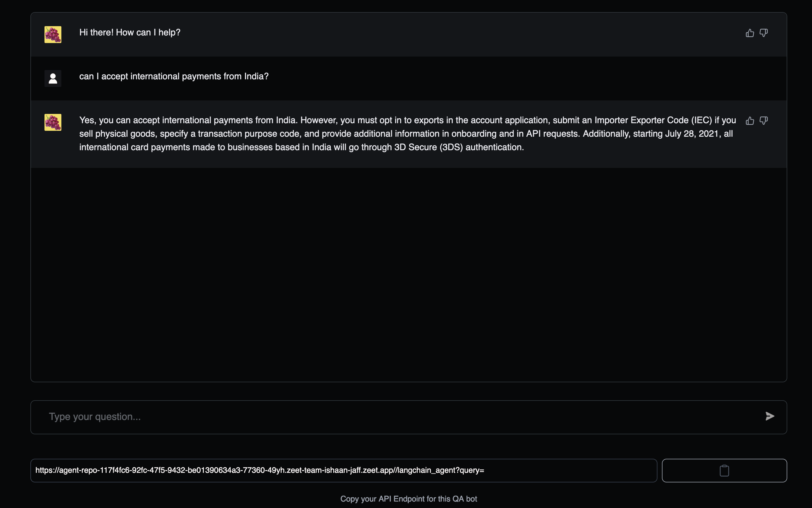This screenshot has width=812, height=508.
Task: Click the 'Hi there! How can I help?' message
Action: tap(130, 33)
